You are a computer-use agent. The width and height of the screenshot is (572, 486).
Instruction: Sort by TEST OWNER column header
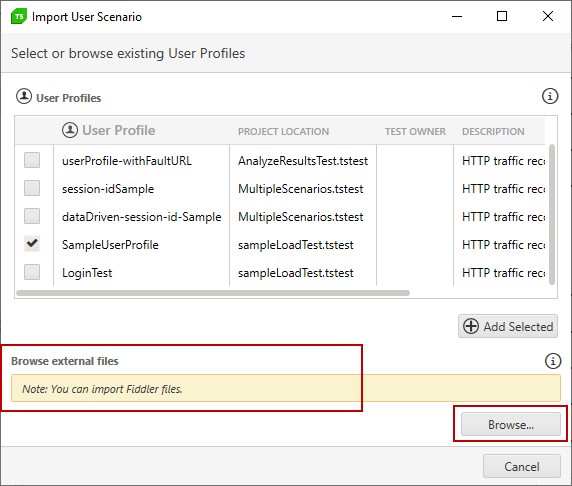(x=415, y=131)
